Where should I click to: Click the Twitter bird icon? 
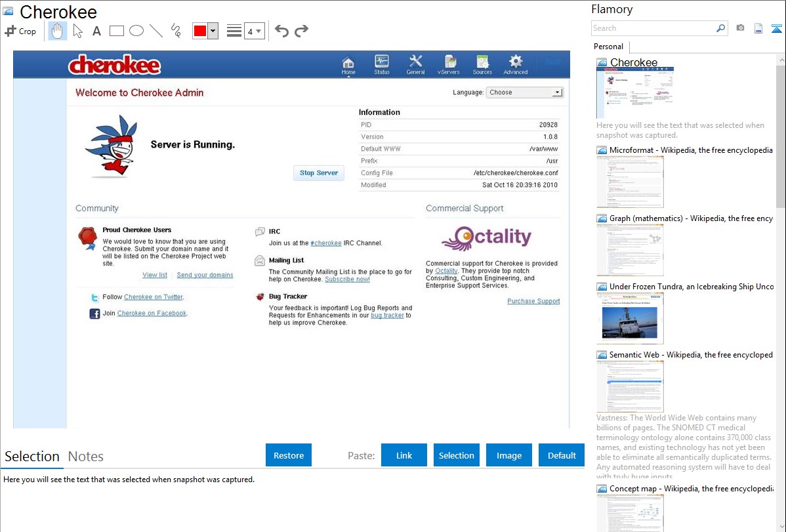[x=94, y=297]
